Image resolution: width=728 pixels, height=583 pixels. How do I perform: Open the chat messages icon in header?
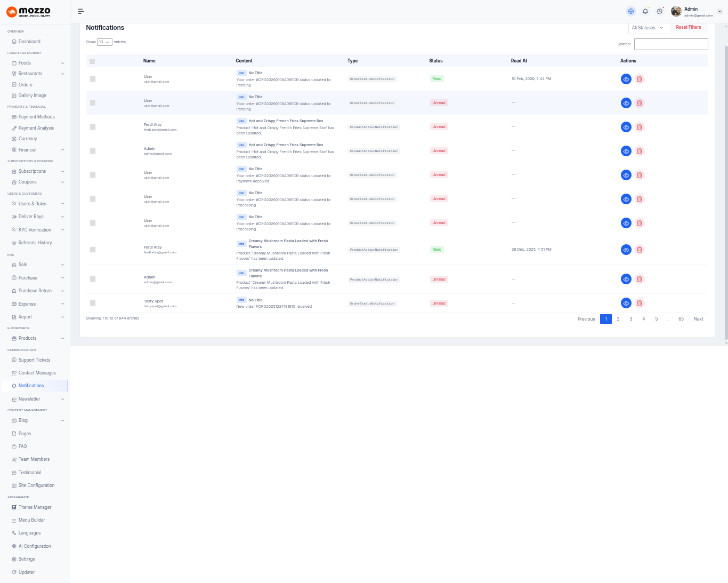[x=660, y=11]
